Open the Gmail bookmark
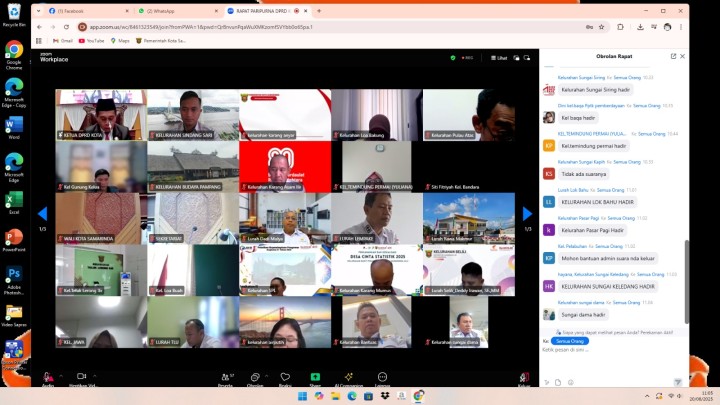Screen dimensions: 720x405 tap(63, 41)
